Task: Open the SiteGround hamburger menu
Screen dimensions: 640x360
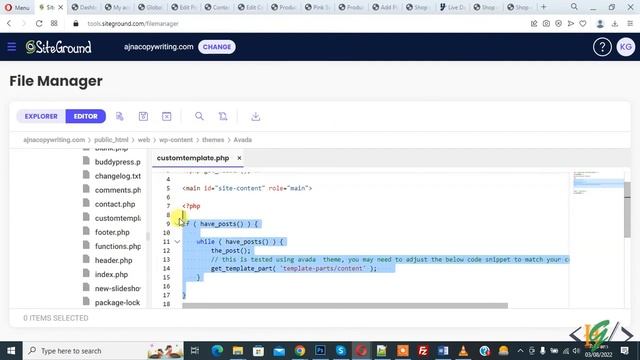Action: pyautogui.click(x=11, y=47)
